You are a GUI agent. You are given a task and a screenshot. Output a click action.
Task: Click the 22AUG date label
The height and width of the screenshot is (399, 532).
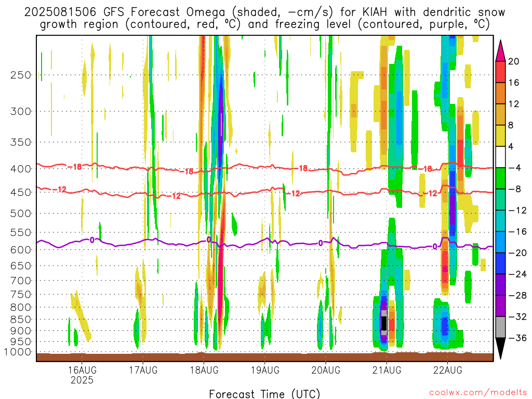tap(447, 370)
